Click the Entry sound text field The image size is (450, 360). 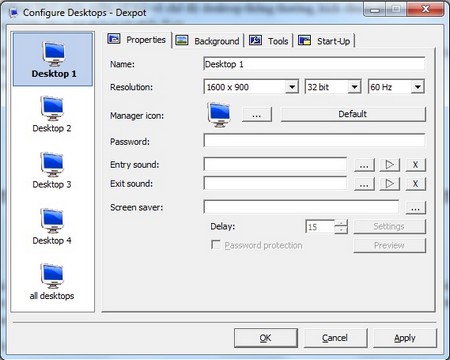[x=275, y=164]
